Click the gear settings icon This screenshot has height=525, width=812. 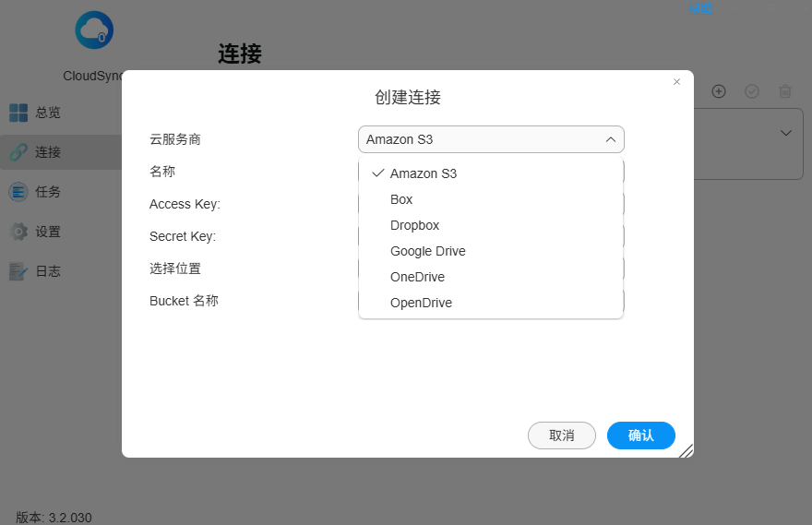pos(18,232)
